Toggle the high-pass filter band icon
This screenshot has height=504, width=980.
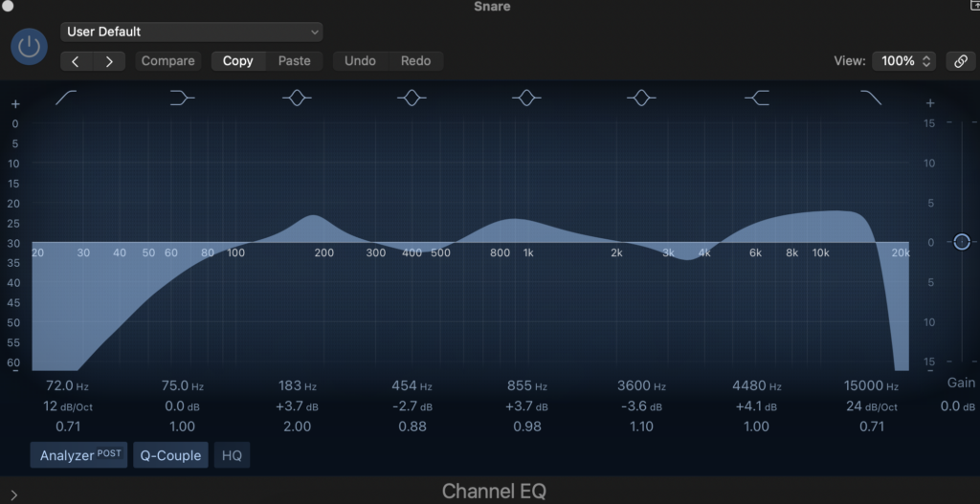tap(67, 98)
